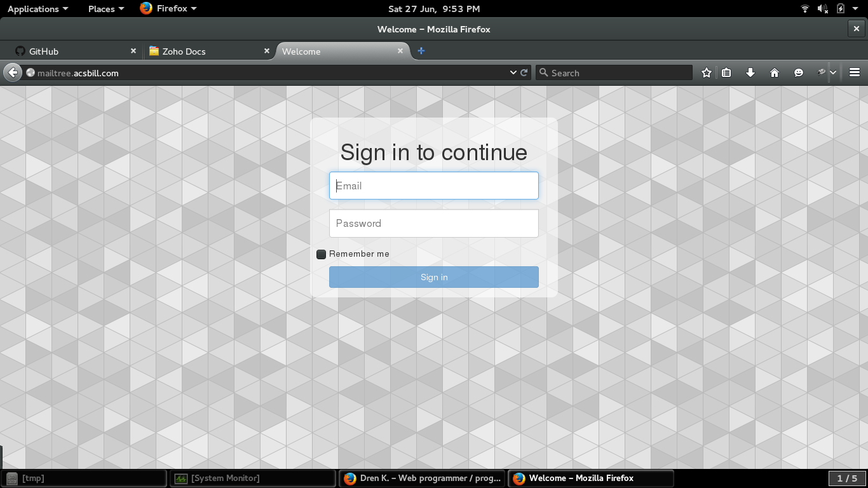Show bookmarks list icon
Screen dimensions: 868x488
pyautogui.click(x=726, y=73)
